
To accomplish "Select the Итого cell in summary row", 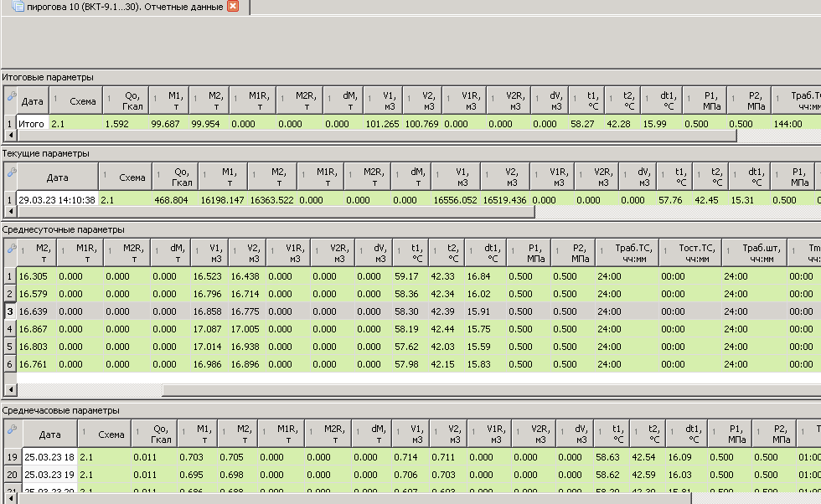I will point(33,124).
